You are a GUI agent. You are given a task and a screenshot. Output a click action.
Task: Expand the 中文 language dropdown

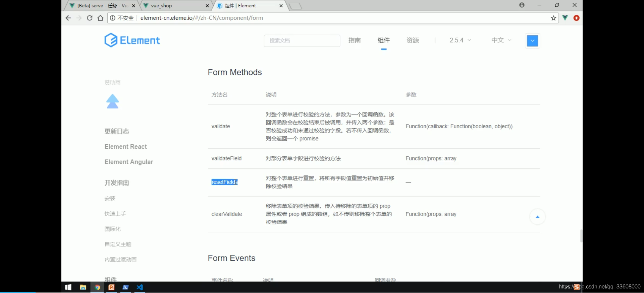501,40
